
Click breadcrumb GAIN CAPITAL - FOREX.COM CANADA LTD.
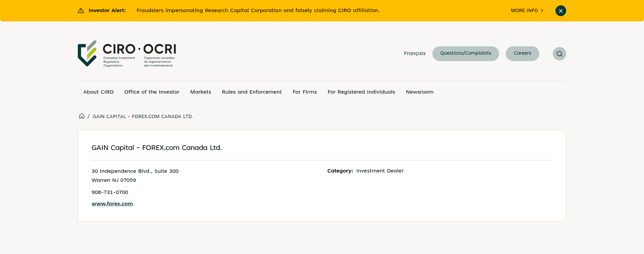(143, 116)
